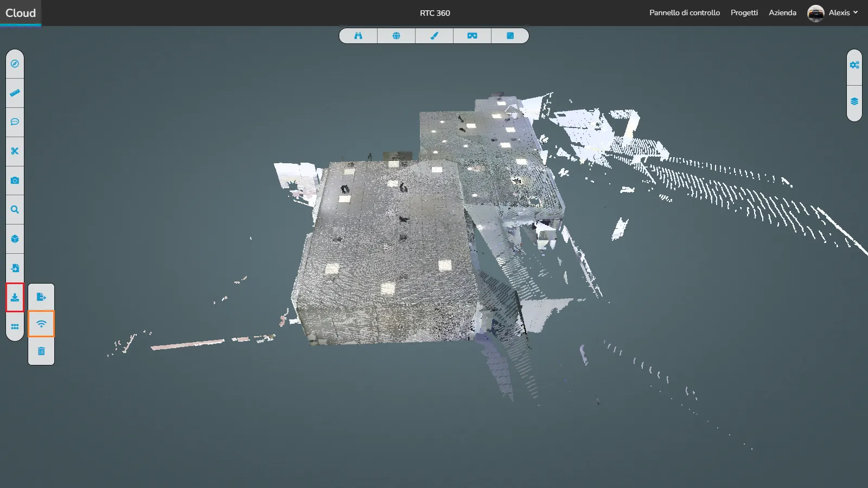Screen dimensions: 868x488
Task: Enable VR goggles view mode
Action: pos(472,36)
